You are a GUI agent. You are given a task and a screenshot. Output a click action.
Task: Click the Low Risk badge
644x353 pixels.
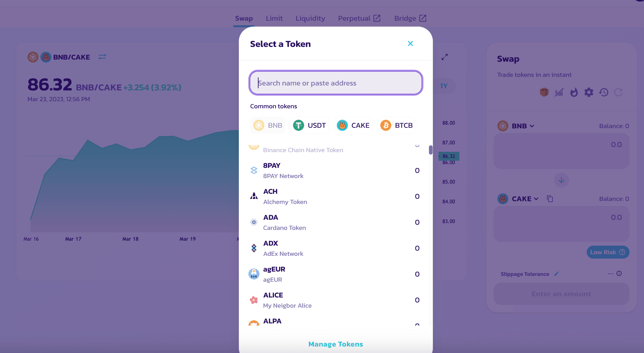click(608, 252)
